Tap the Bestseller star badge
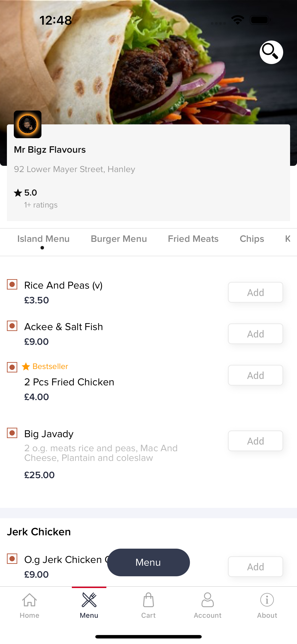The width and height of the screenshot is (297, 644). (x=26, y=366)
